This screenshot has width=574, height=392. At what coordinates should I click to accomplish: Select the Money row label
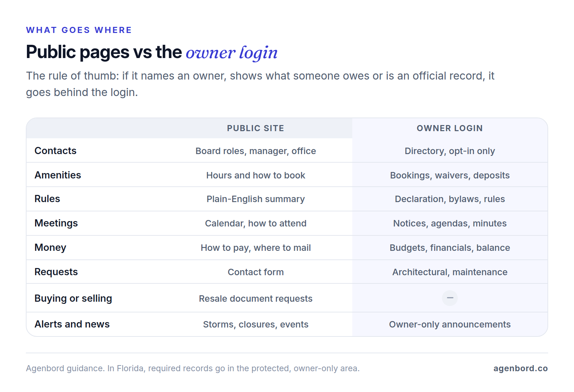(50, 248)
